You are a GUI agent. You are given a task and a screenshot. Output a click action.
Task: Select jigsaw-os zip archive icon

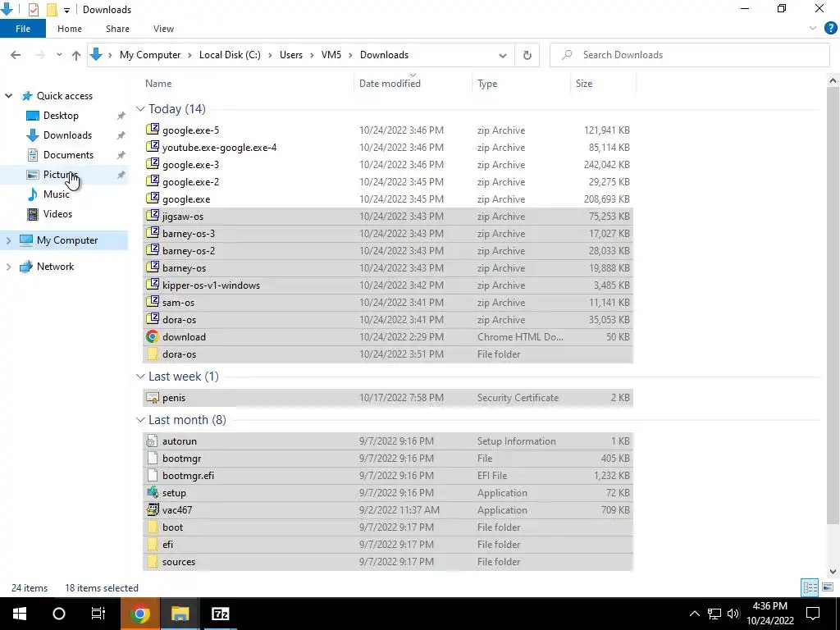point(153,216)
